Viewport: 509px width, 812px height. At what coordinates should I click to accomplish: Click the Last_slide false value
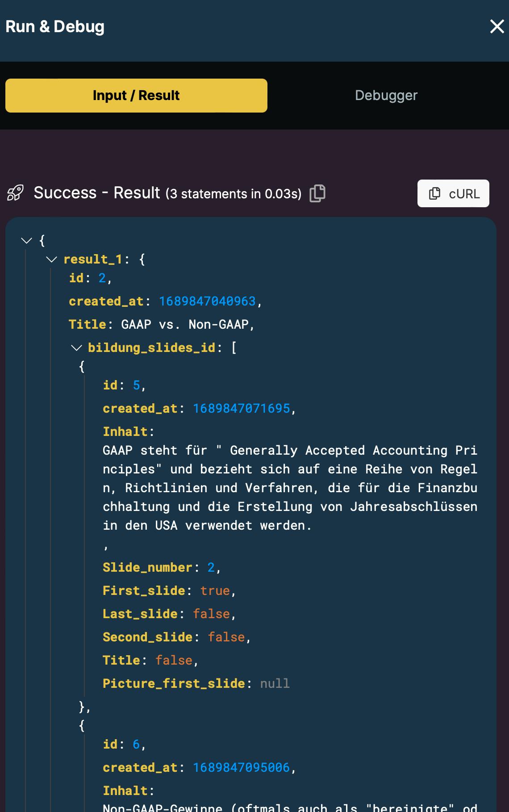tap(211, 614)
